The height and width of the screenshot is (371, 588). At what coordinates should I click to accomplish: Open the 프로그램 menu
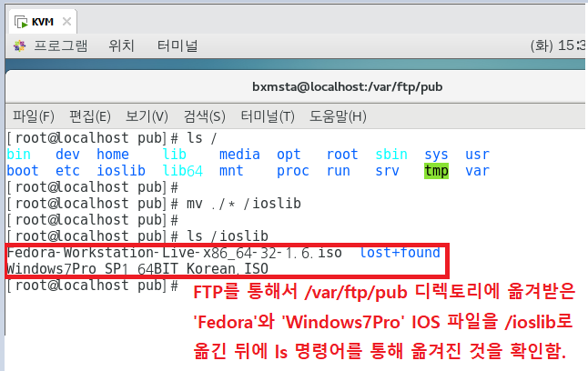[x=61, y=45]
